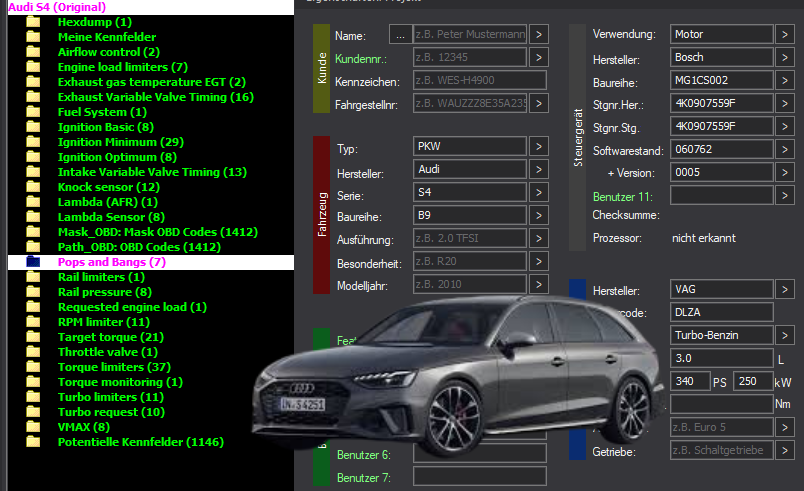Open the Hersteller Bosch arrow button

pyautogui.click(x=785, y=57)
